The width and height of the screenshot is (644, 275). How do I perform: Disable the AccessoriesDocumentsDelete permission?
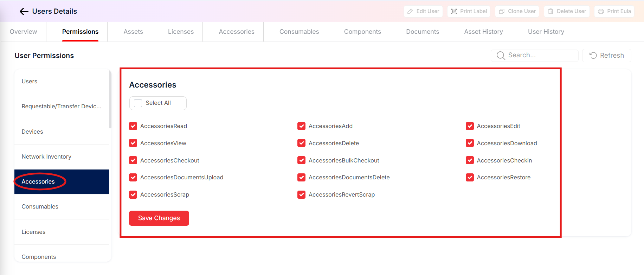pos(301,177)
